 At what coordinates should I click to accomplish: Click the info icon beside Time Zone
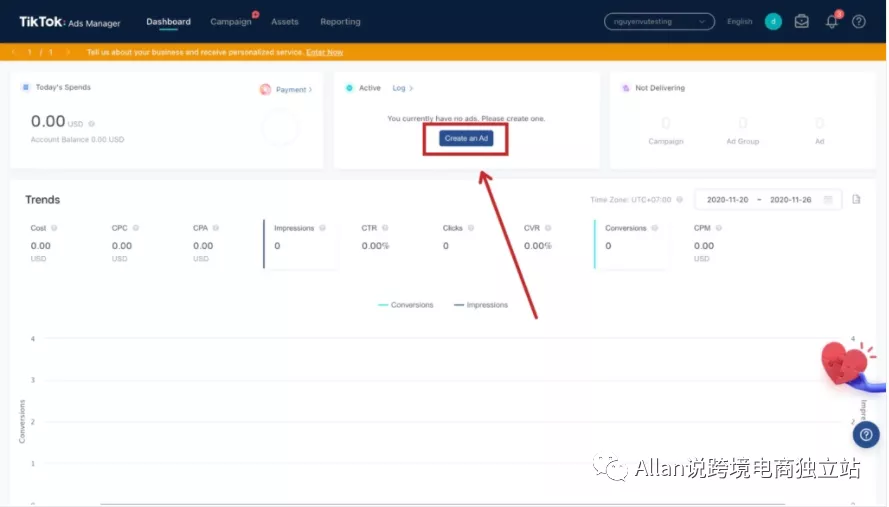tap(679, 200)
